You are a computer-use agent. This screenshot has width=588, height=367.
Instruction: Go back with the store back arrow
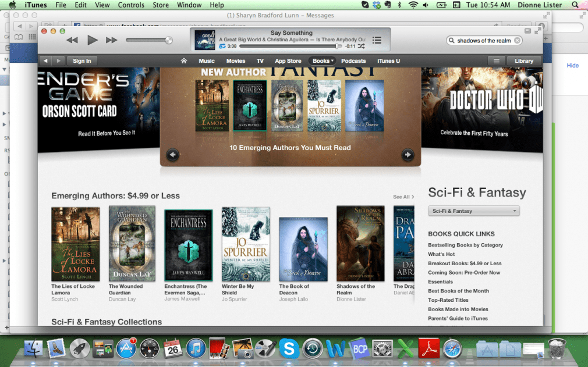46,60
